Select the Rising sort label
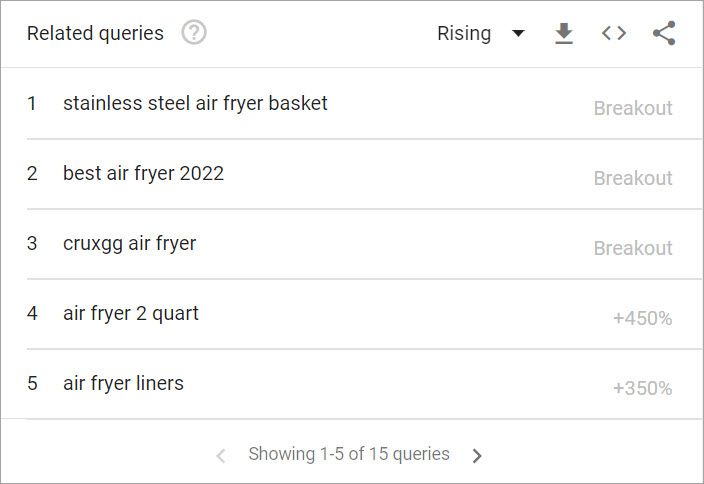The image size is (704, 484). pos(464,33)
